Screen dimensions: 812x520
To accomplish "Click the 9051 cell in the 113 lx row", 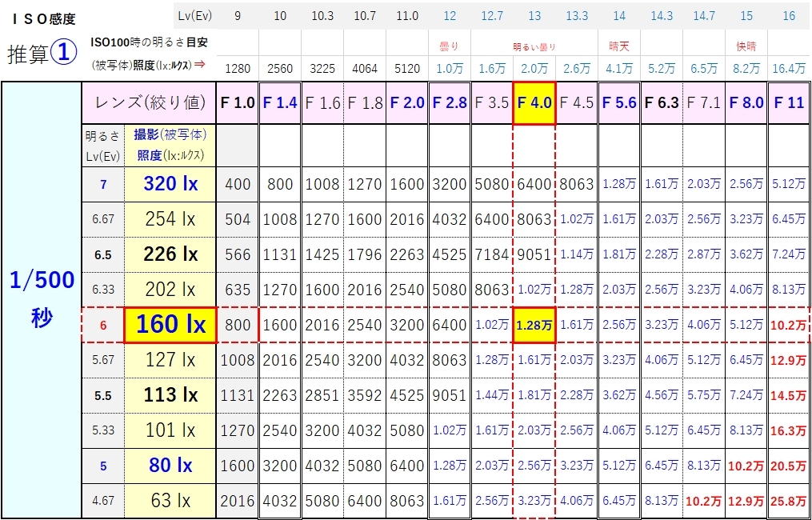I will click(450, 395).
